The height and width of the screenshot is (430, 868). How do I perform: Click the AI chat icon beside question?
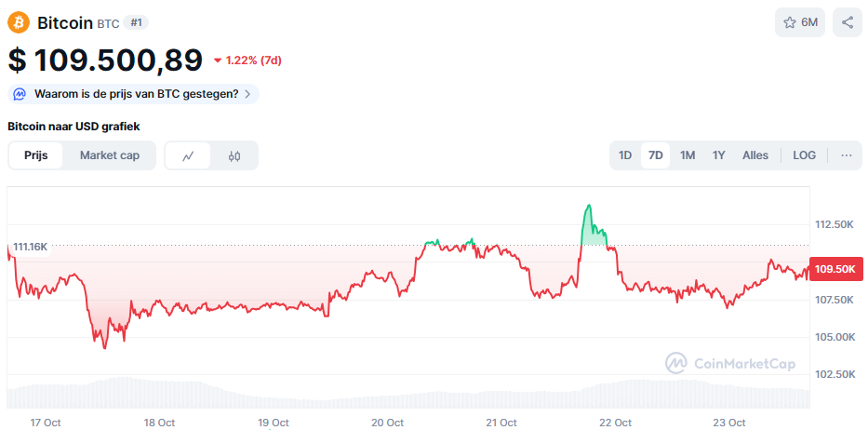tap(20, 94)
